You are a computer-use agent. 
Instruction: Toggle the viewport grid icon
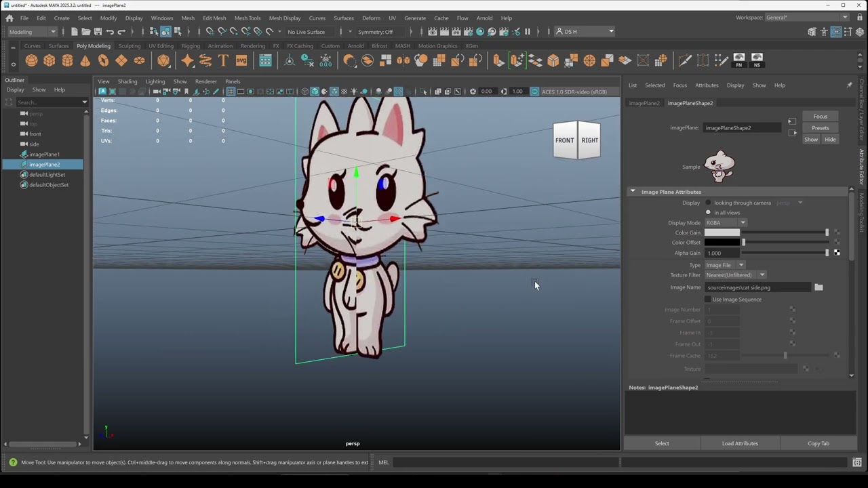coord(231,91)
